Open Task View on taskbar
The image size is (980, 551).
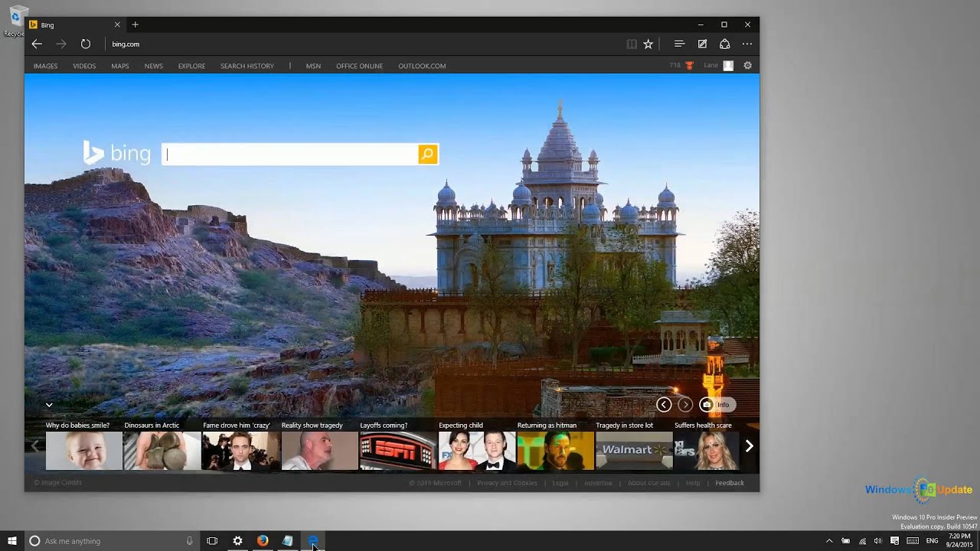point(212,541)
